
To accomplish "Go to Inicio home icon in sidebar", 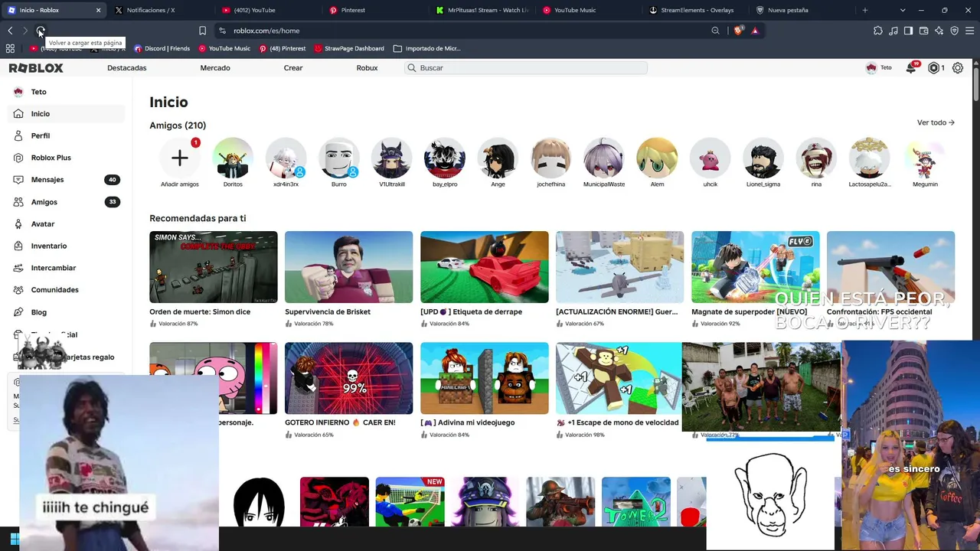I will coord(18,114).
